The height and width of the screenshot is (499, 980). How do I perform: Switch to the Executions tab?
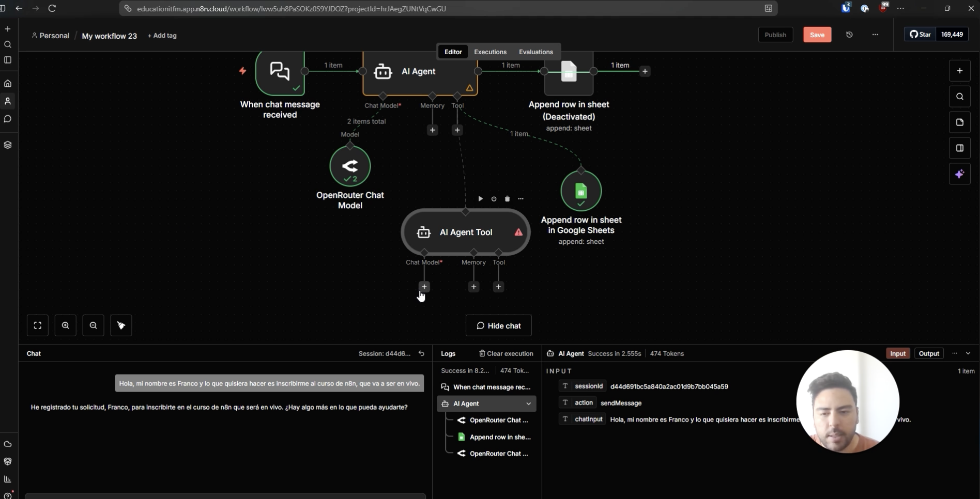(490, 52)
